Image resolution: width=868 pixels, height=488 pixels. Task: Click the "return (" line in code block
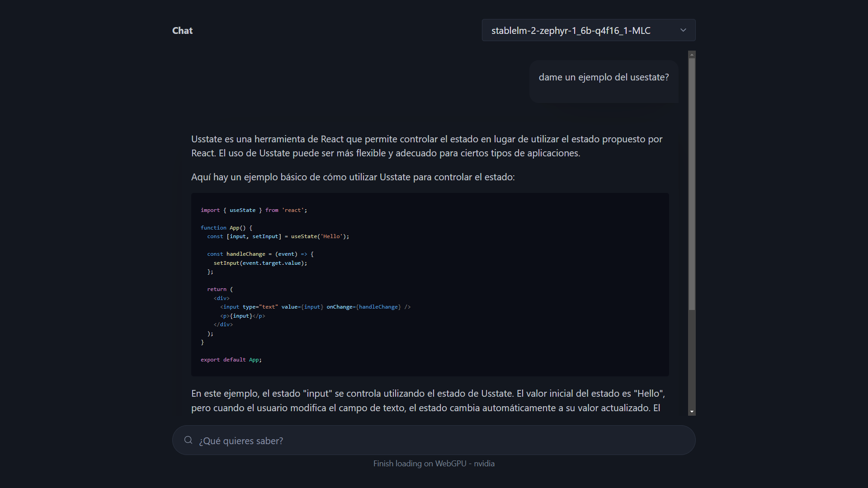pyautogui.click(x=220, y=289)
